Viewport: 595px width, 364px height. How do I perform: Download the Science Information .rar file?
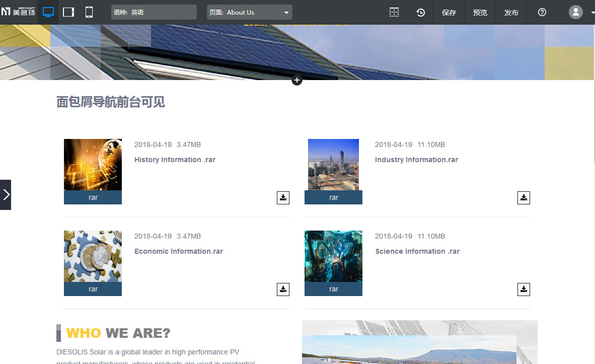coord(524,289)
